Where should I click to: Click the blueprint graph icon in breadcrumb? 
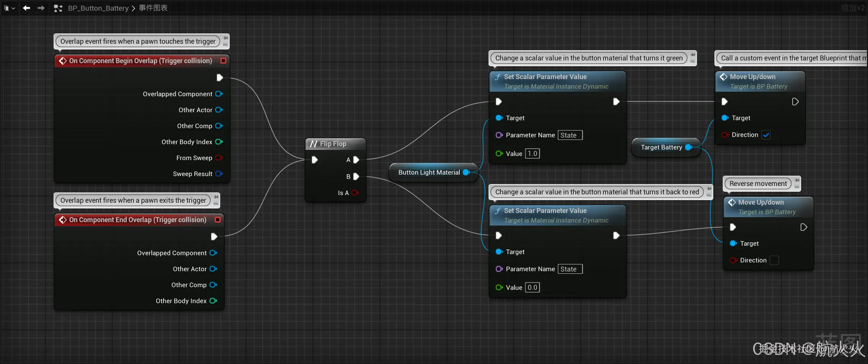tap(58, 8)
